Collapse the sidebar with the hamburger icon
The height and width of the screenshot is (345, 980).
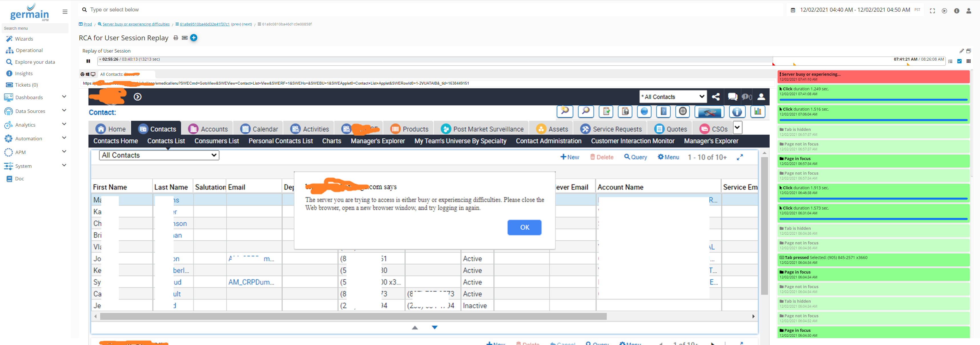65,12
